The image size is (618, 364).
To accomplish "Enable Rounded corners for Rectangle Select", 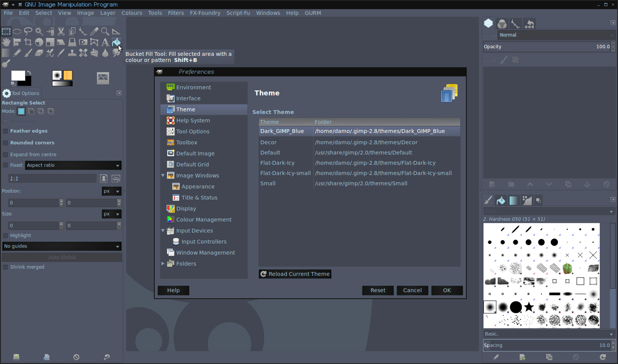I will pos(5,142).
